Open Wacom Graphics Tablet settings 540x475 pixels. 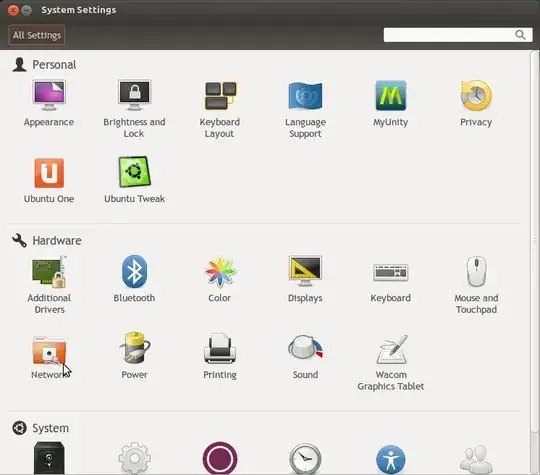pos(391,363)
